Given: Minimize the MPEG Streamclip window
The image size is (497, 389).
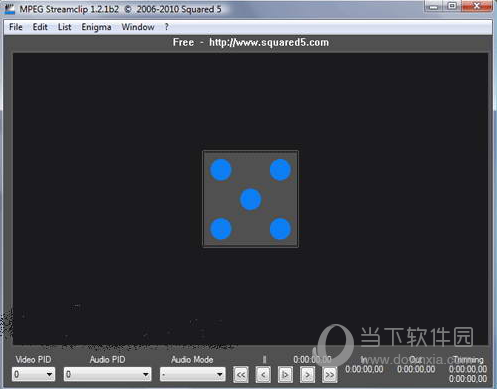Looking at the screenshot, I should (x=434, y=6).
